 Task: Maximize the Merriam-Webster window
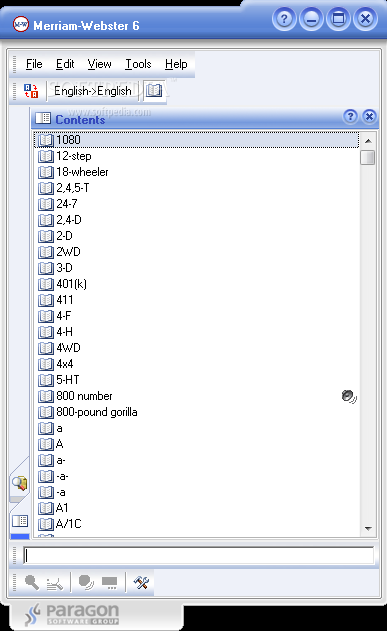pos(338,19)
